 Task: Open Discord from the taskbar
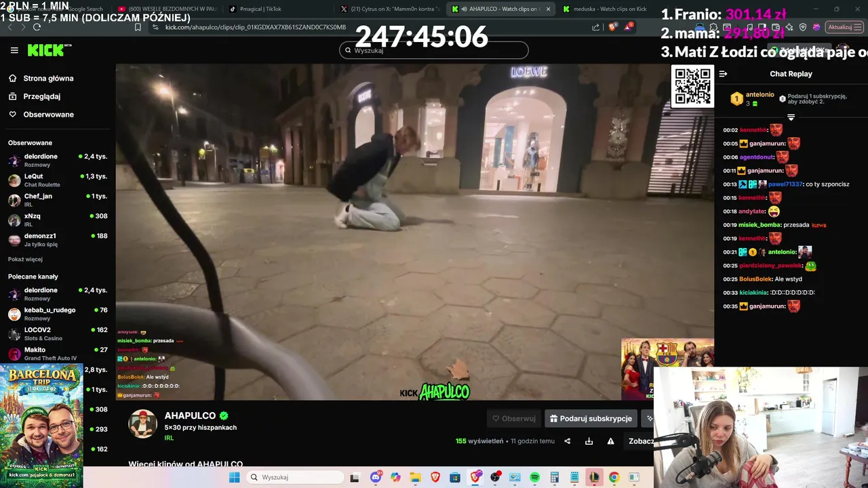(376, 477)
